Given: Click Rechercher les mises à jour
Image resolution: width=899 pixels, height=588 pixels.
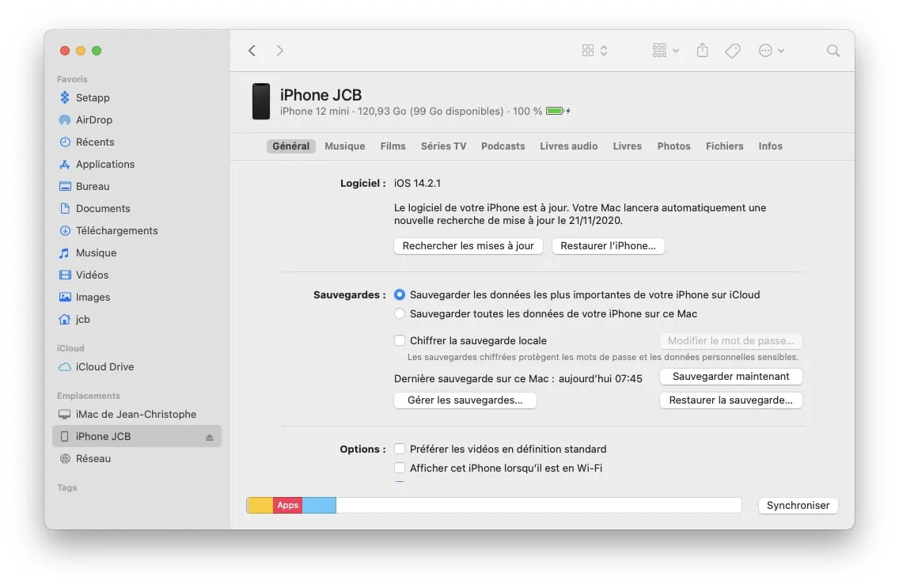Looking at the screenshot, I should pos(468,246).
